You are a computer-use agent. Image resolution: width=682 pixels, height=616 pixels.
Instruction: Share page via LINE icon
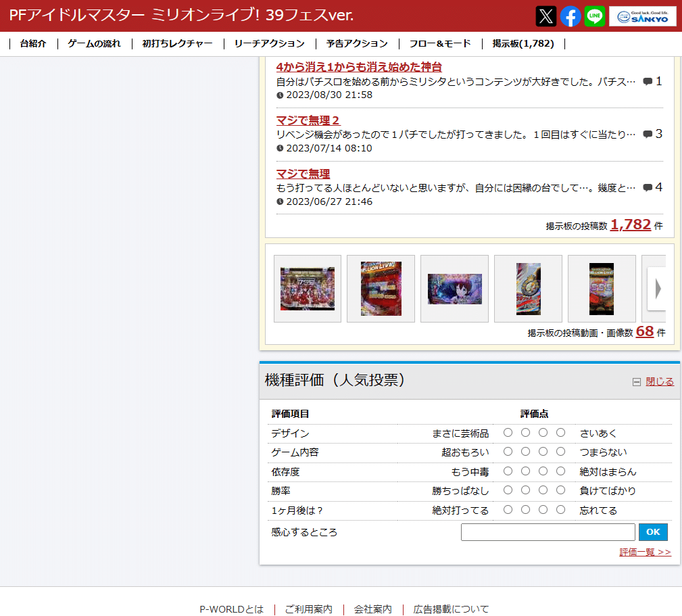[x=595, y=16]
